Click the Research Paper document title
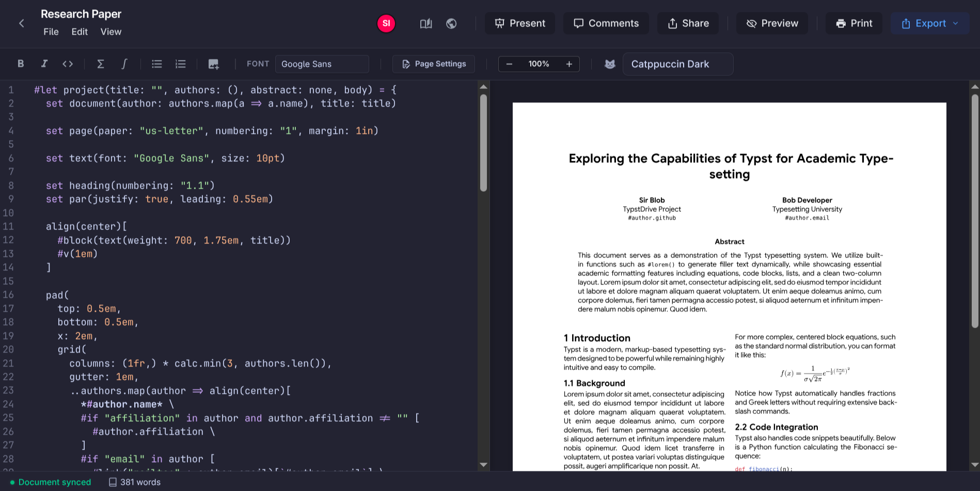 (81, 14)
